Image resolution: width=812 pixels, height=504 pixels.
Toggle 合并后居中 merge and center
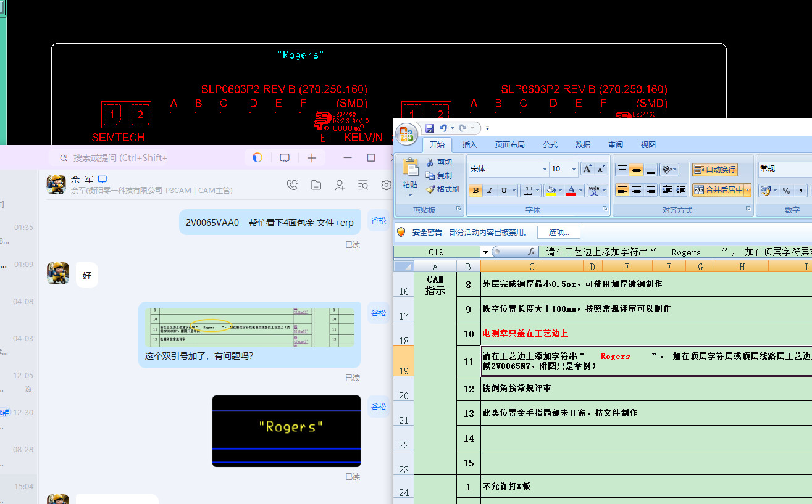718,190
